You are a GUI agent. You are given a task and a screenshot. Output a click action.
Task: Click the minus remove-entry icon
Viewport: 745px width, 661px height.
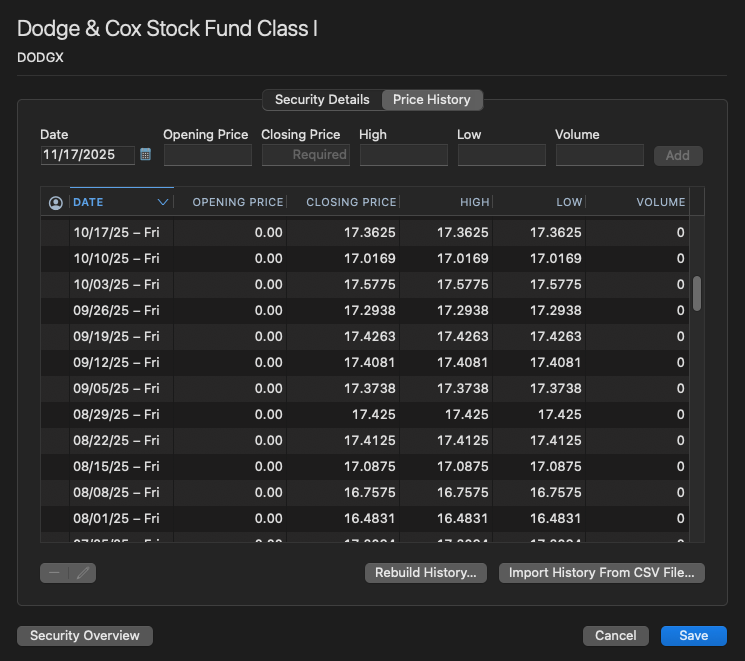[54, 573]
